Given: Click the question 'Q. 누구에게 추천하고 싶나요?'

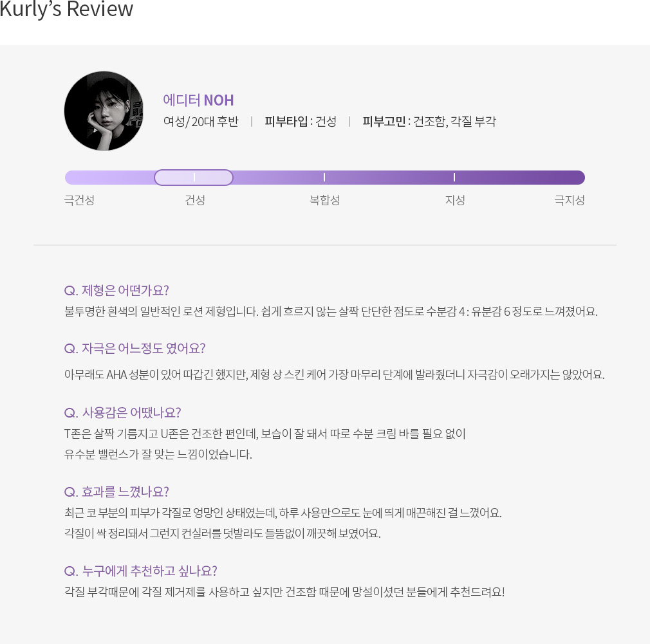Looking at the screenshot, I should pyautogui.click(x=140, y=571).
